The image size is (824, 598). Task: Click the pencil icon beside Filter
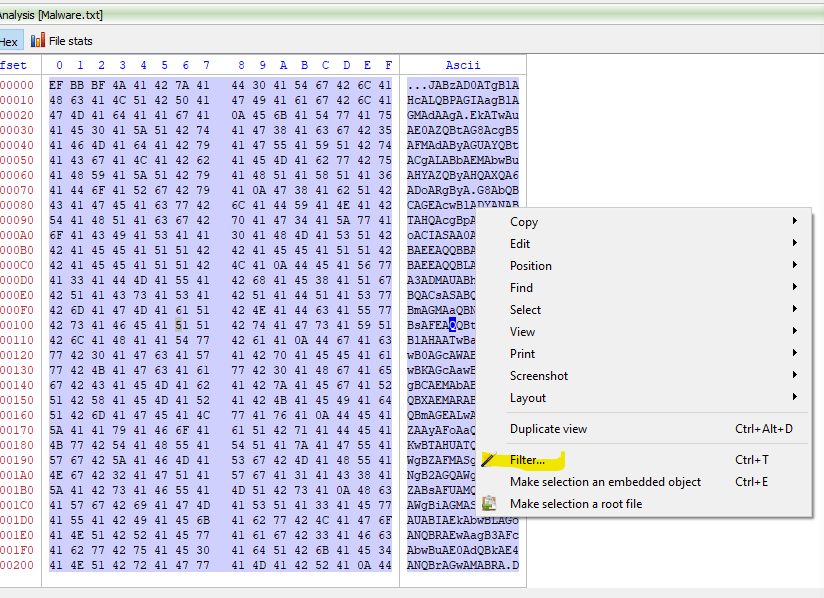pos(489,460)
